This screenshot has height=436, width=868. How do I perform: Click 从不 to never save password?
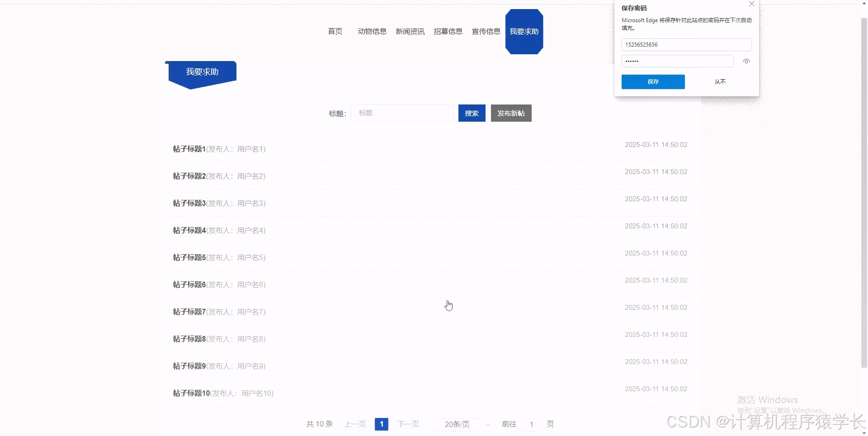click(x=720, y=82)
